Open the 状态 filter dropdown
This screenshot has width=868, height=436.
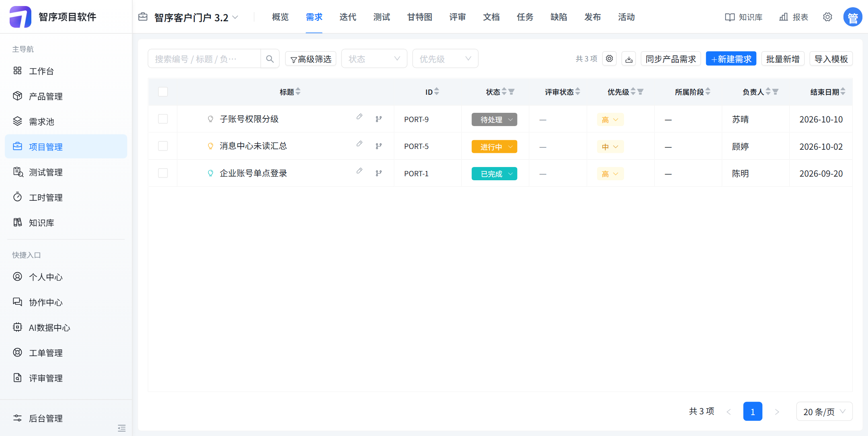[374, 59]
